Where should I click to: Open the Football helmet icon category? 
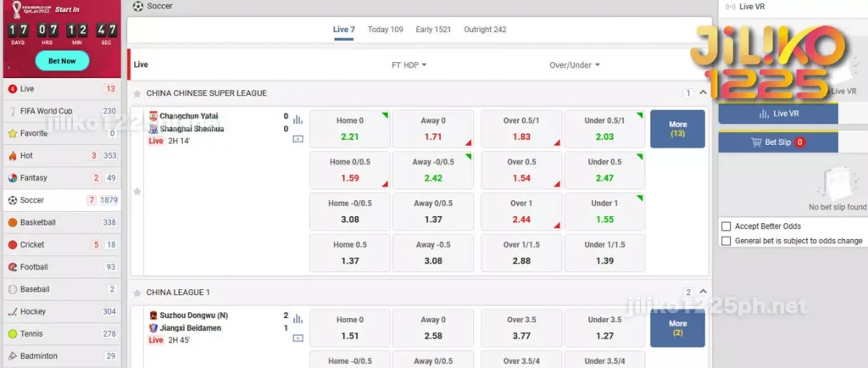click(x=13, y=267)
